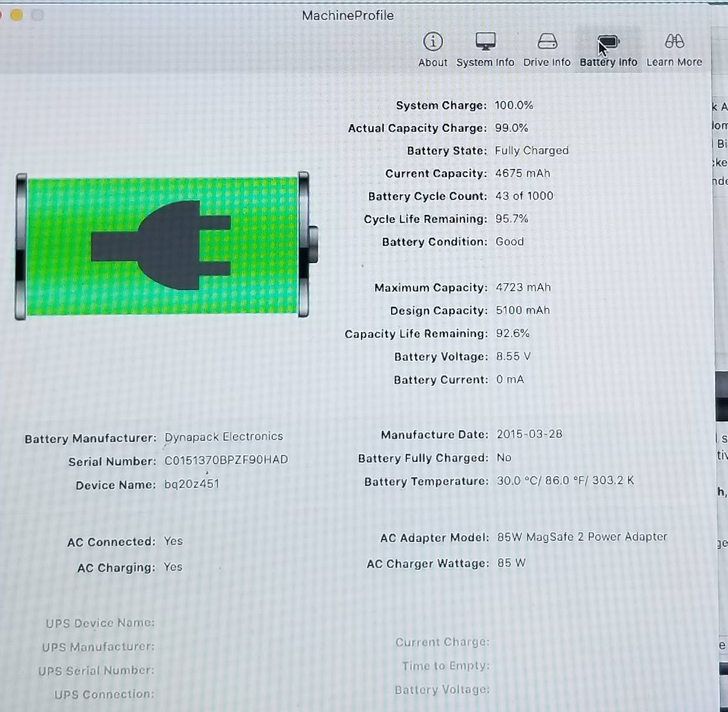Open the About tab icon
The height and width of the screenshot is (712, 728).
433,42
